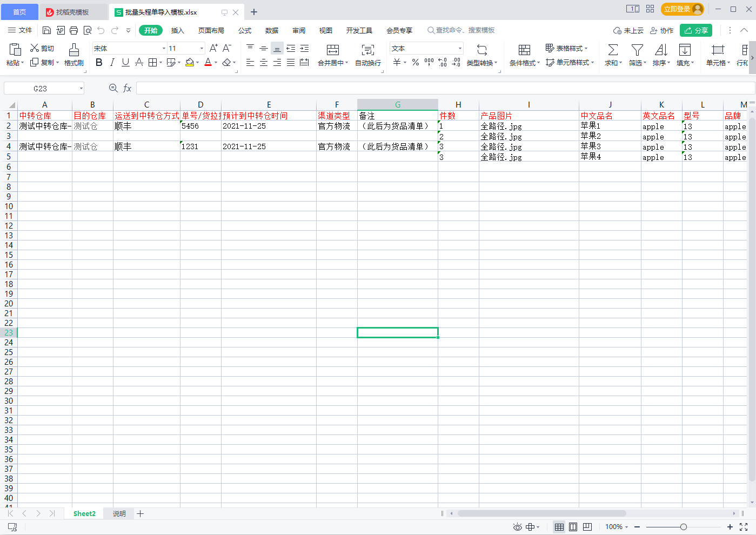Click the Conditional Formatting (条件格式) icon
The image size is (756, 535).
tap(524, 50)
